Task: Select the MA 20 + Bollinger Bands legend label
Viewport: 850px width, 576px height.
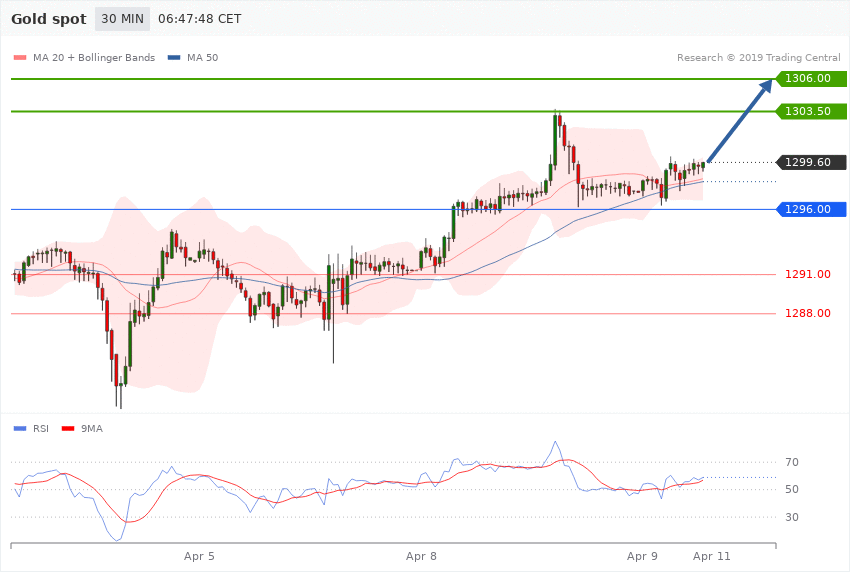Action: click(94, 57)
